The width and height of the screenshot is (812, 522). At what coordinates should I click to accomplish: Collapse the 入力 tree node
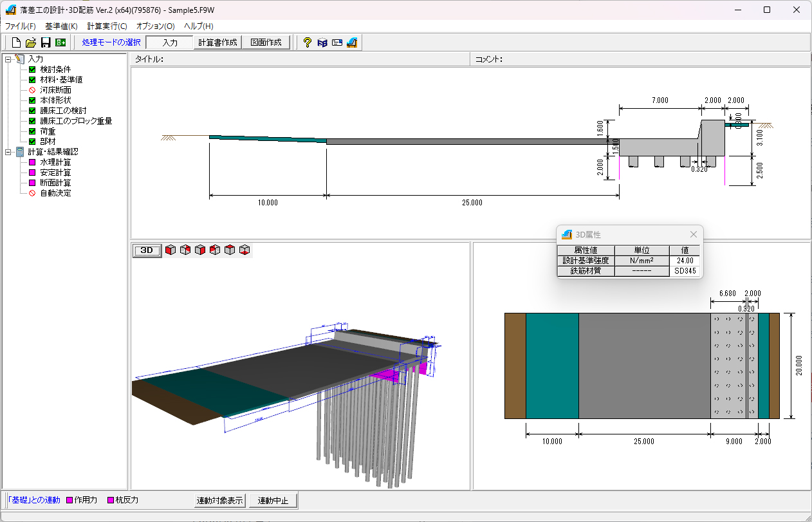point(8,59)
